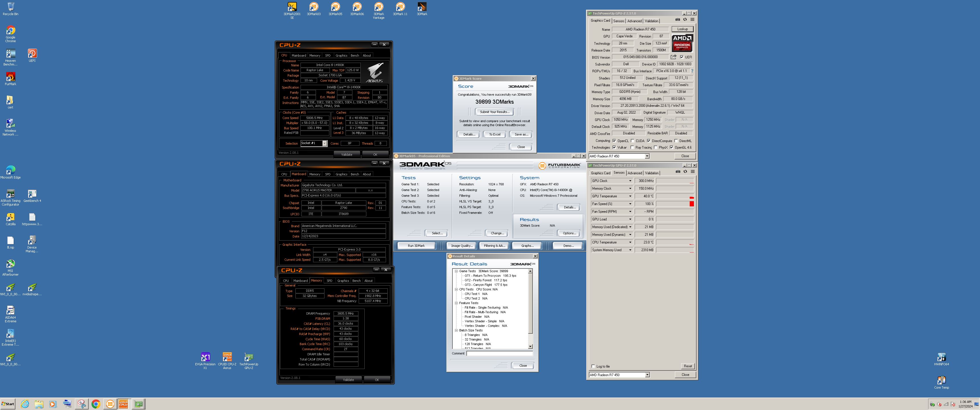The image size is (980, 410).
Task: Open the Graphics tab in the CPU-Z Mainboard window
Action: point(341,174)
